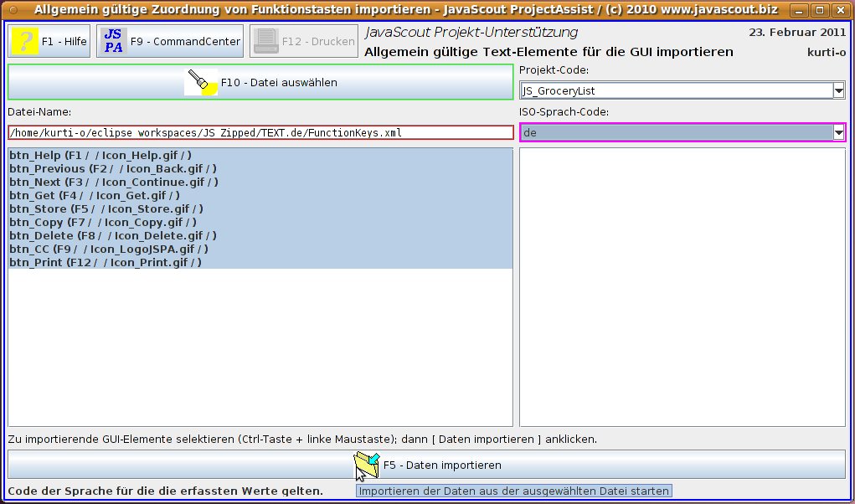Click the yellow question mark Help icon
Image resolution: width=855 pixels, height=504 pixels.
24,41
